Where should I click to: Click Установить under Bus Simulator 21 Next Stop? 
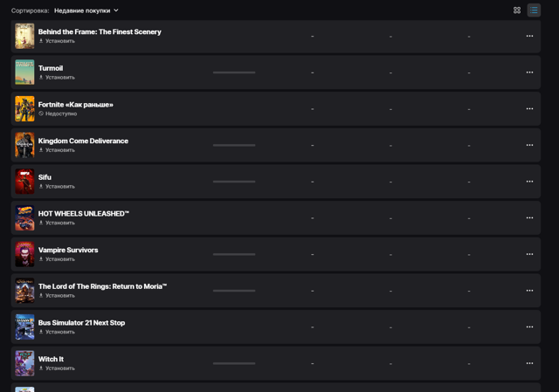point(57,332)
